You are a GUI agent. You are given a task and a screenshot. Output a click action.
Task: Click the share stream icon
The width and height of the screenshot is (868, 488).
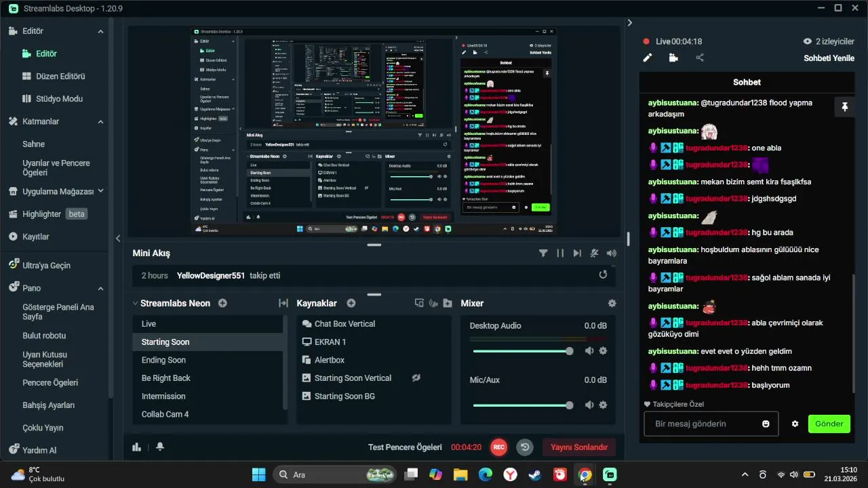[700, 58]
